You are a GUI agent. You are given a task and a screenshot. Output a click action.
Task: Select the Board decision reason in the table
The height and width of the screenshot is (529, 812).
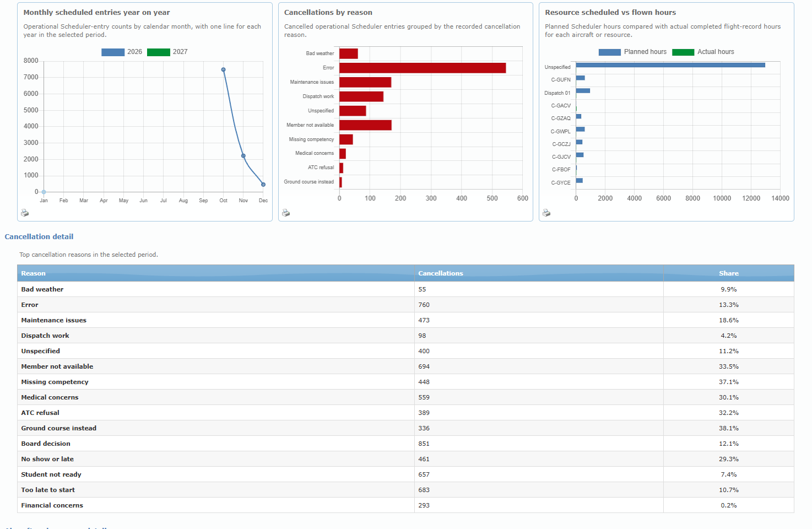pyautogui.click(x=46, y=444)
